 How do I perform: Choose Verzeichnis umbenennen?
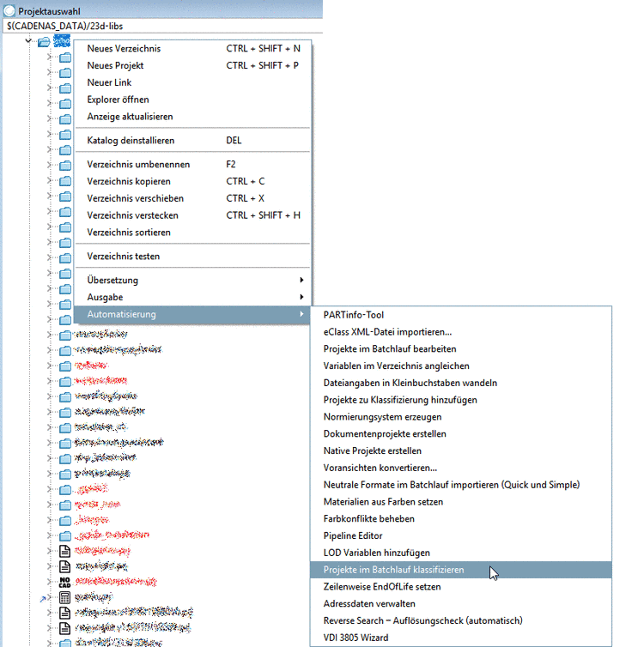click(192, 164)
